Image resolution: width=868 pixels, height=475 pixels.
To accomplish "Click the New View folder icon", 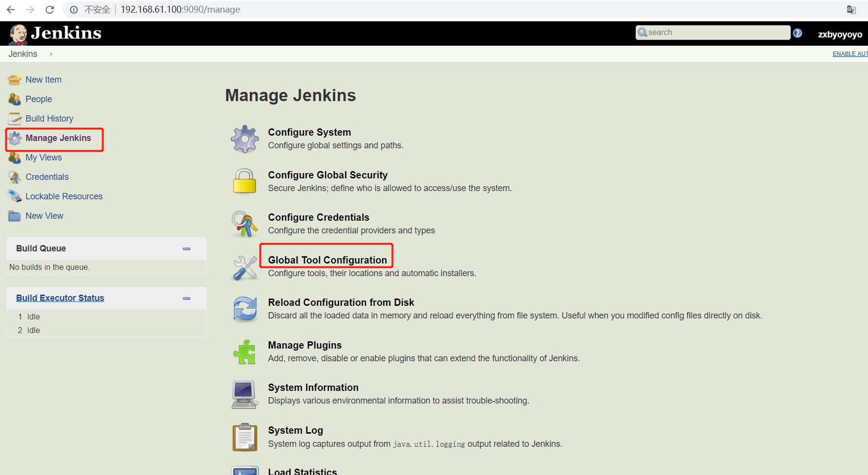I will point(15,216).
